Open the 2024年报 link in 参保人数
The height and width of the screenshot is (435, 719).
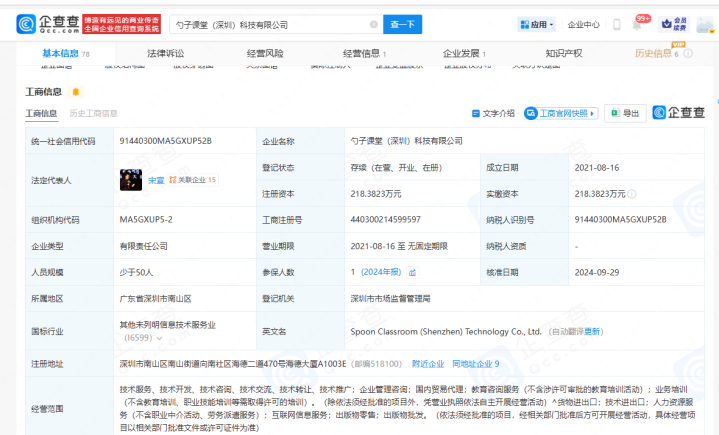[381, 271]
